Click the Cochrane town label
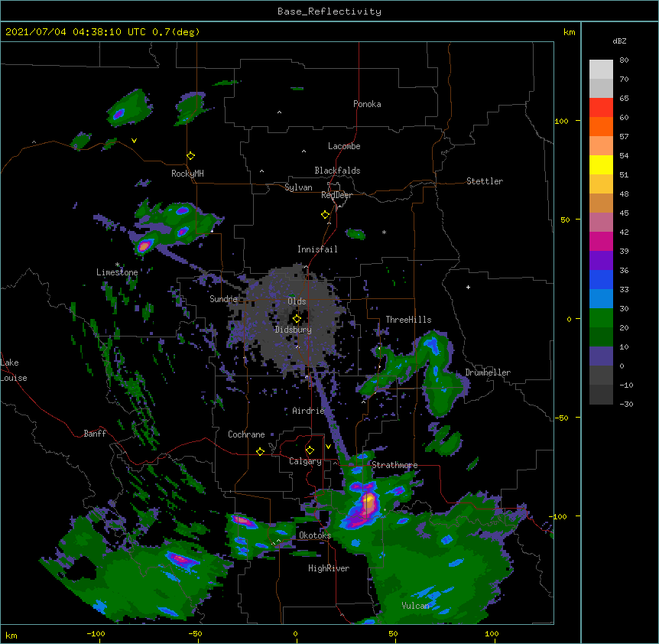Screen dimensions: 659x644 click(246, 434)
